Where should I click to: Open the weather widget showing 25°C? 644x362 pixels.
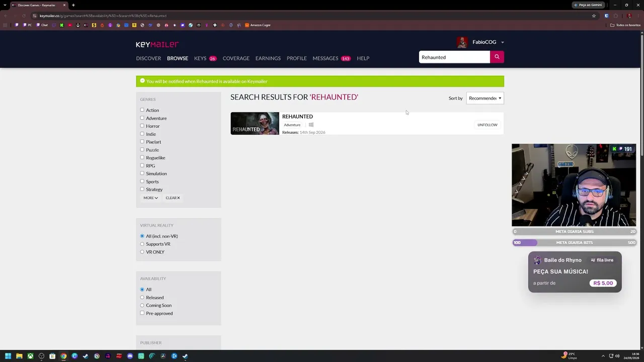[570, 356]
